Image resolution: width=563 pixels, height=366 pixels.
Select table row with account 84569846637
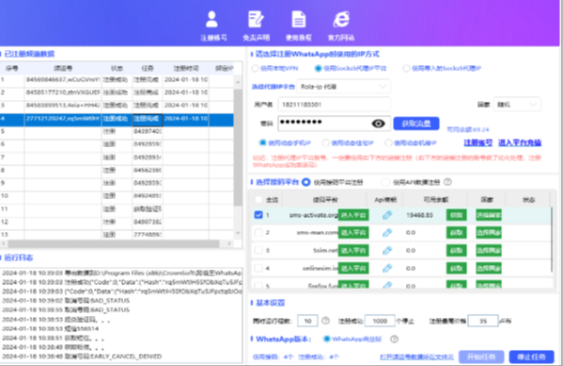click(x=117, y=80)
